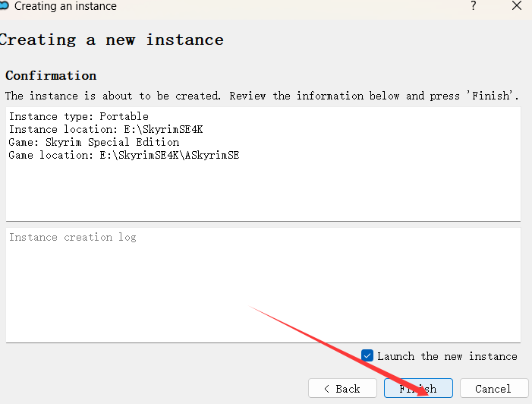Image resolution: width=532 pixels, height=404 pixels.
Task: Click the 'Creating a new instance' heading
Action: [x=111, y=39]
